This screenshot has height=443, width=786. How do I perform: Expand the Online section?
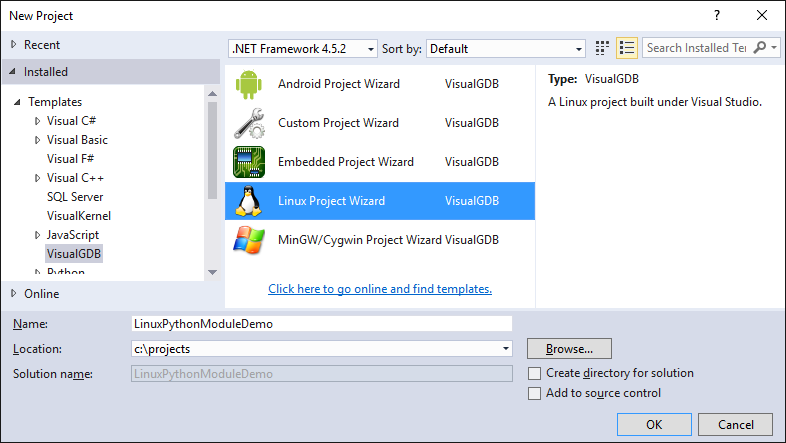(14, 293)
